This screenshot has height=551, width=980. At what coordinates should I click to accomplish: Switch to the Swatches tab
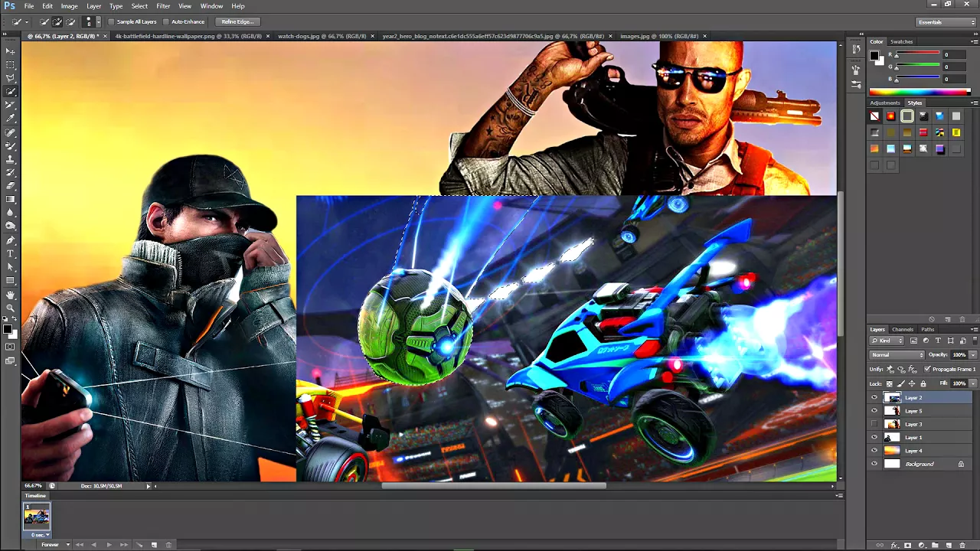pyautogui.click(x=901, y=41)
